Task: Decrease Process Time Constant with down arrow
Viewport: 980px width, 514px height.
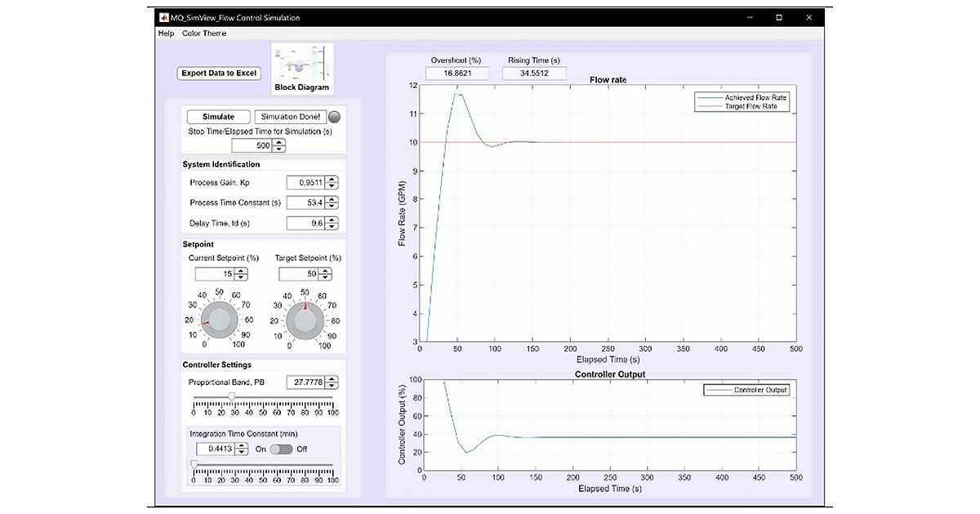Action: coord(332,205)
